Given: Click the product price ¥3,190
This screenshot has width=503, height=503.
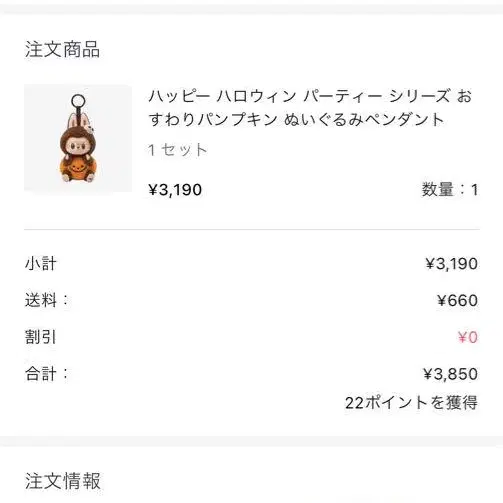Looking at the screenshot, I should tap(175, 190).
